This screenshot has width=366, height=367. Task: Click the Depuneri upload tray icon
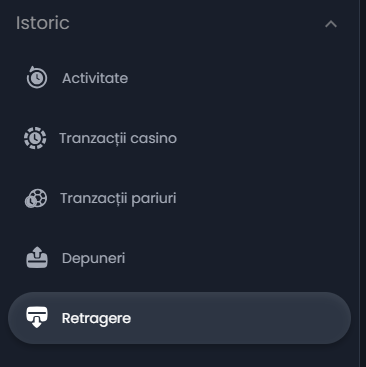(x=37, y=258)
